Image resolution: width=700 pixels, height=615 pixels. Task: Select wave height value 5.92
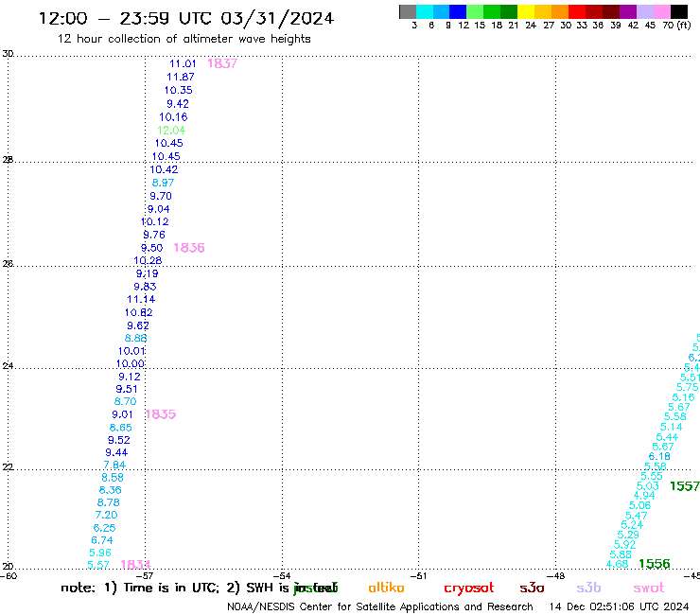624,544
